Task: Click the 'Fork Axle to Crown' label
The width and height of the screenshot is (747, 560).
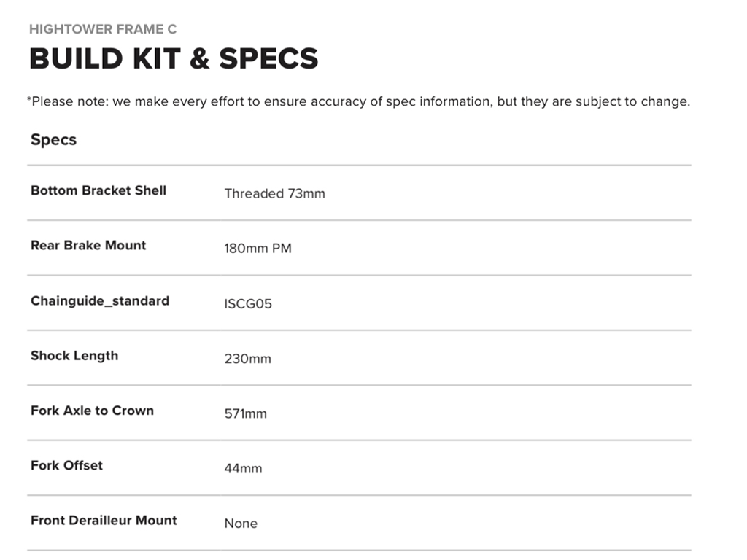Action: pos(92,411)
